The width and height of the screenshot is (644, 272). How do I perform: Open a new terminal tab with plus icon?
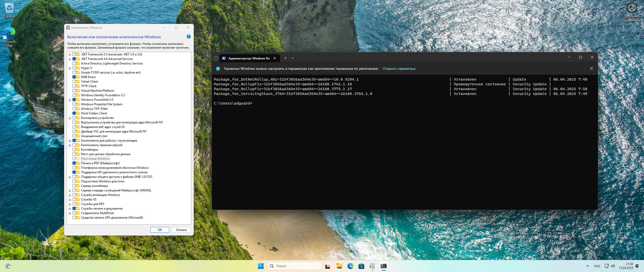285,58
